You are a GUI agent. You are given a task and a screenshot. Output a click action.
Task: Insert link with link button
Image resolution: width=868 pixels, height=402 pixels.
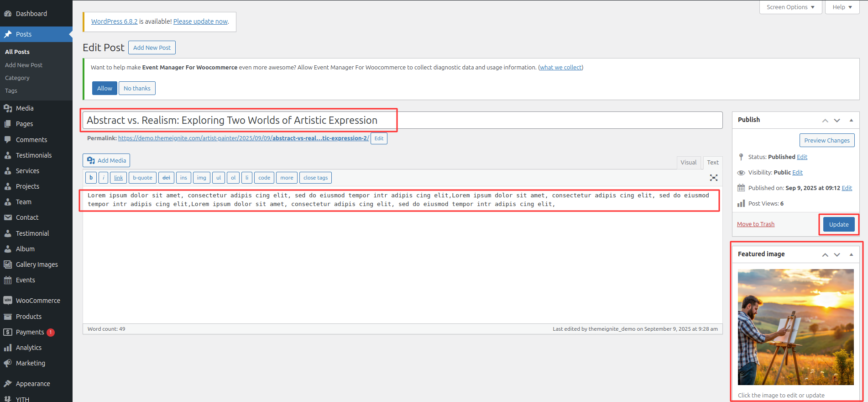pos(119,178)
